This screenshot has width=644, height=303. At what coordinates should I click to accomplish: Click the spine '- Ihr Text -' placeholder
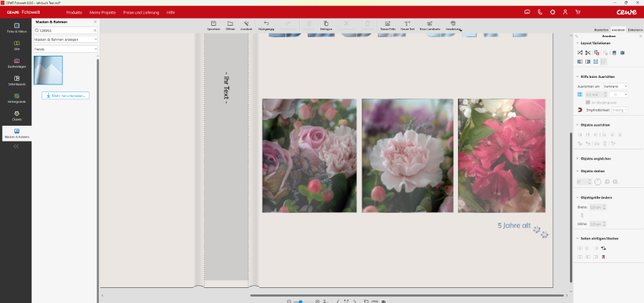tap(226, 87)
